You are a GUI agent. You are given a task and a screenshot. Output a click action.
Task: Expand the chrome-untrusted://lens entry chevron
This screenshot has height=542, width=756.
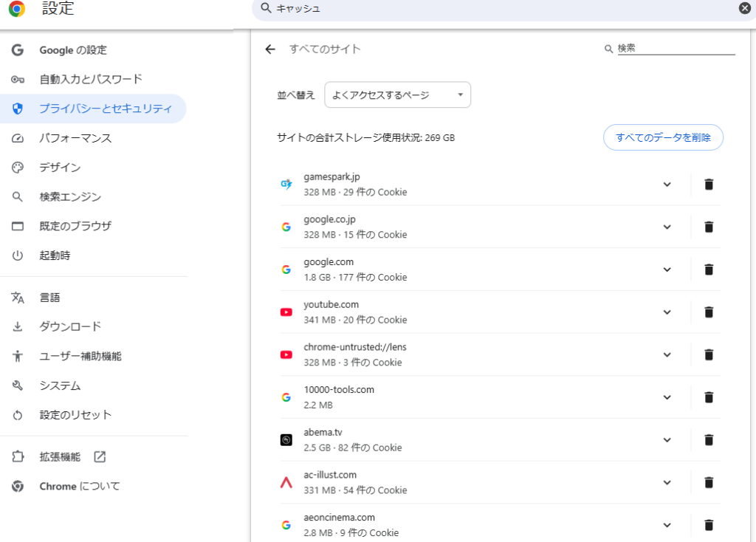click(x=667, y=354)
